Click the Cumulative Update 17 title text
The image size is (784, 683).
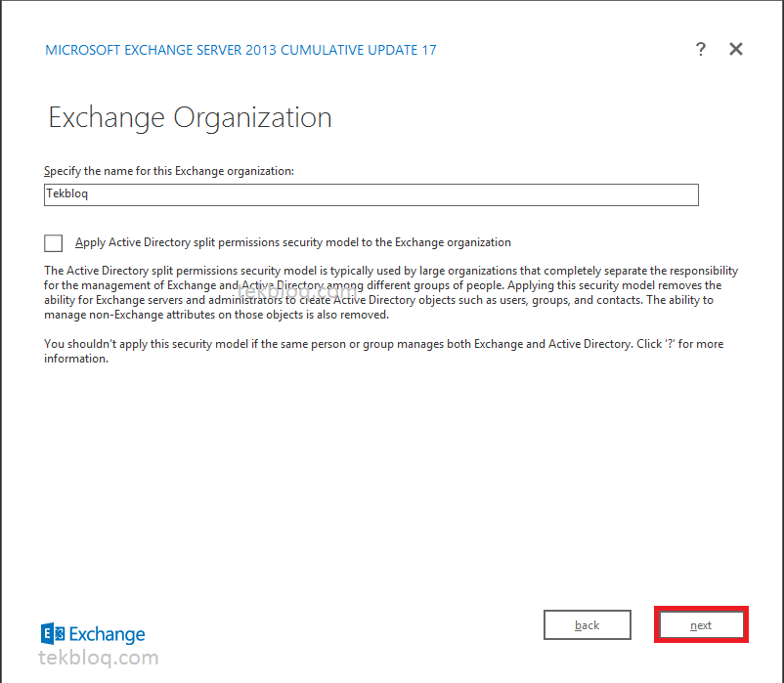[x=240, y=50]
